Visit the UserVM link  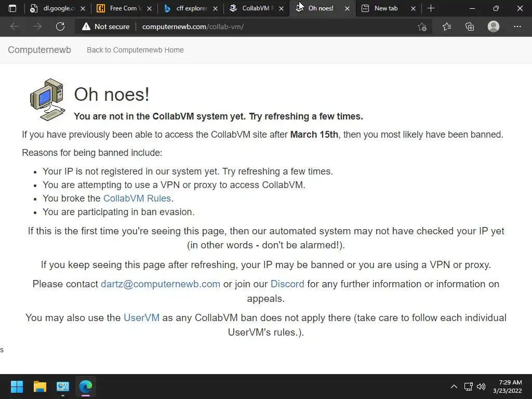click(141, 317)
